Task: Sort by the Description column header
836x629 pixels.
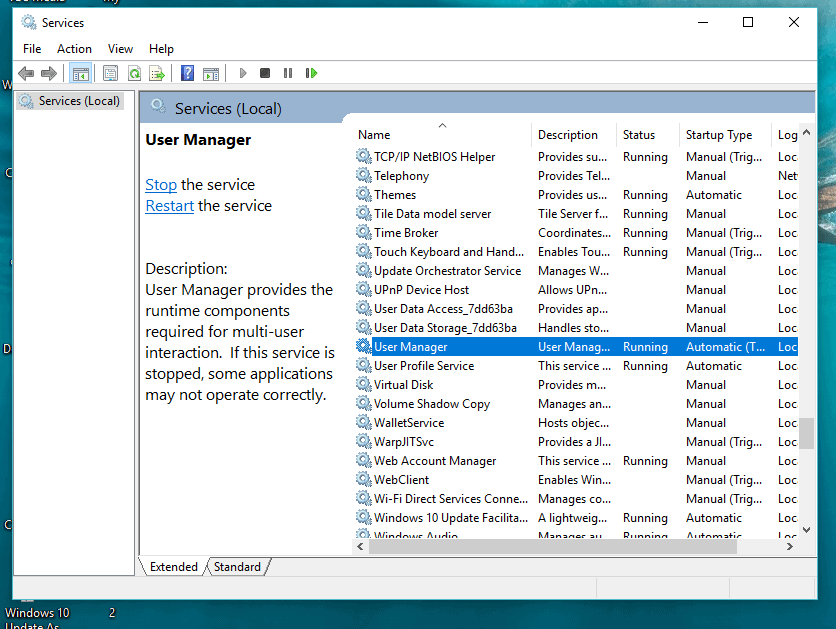Action: (x=574, y=135)
